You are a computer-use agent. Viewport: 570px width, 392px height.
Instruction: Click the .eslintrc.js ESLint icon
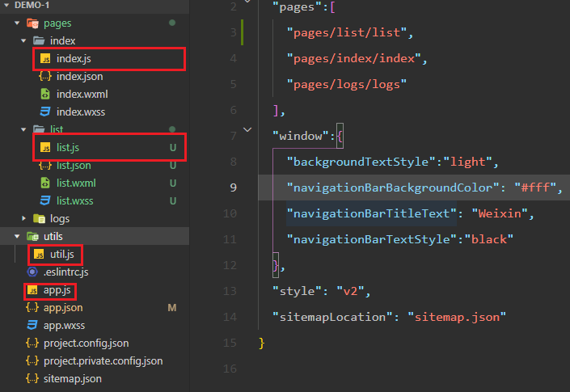32,272
